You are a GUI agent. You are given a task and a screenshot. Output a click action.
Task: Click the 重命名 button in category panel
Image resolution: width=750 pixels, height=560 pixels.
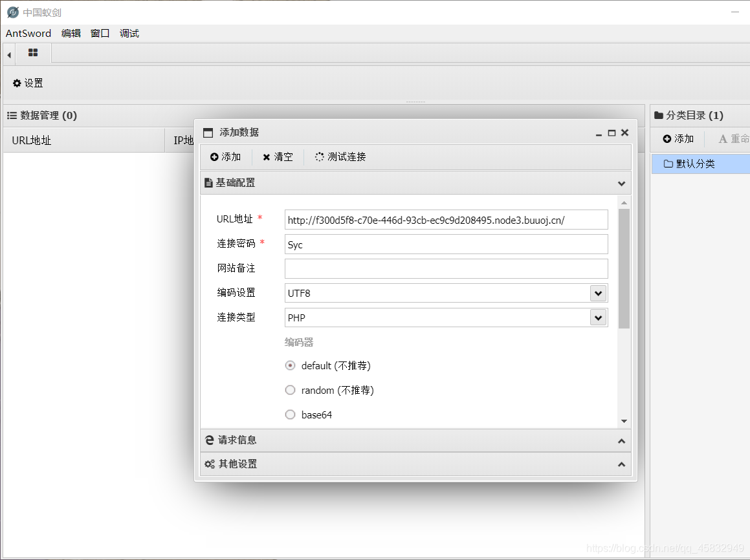pos(734,138)
